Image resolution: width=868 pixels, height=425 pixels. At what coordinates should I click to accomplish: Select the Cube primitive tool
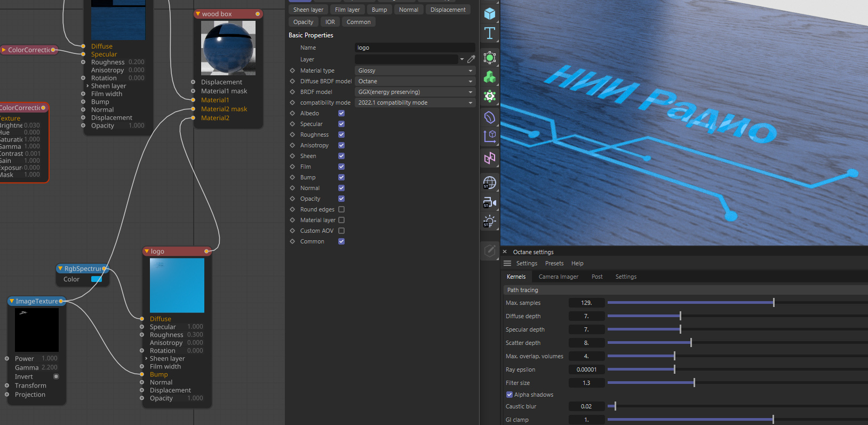click(x=489, y=13)
